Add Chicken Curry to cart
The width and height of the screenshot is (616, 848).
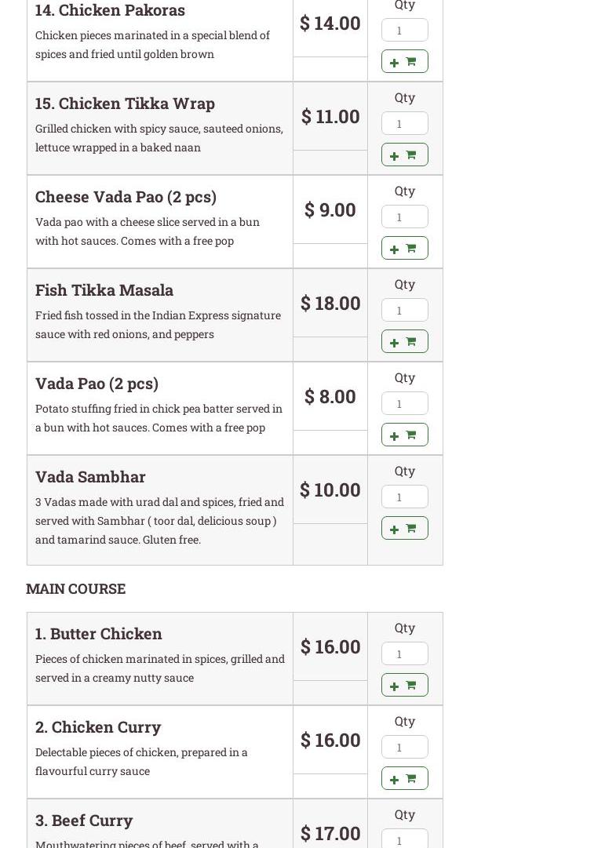pos(404,778)
